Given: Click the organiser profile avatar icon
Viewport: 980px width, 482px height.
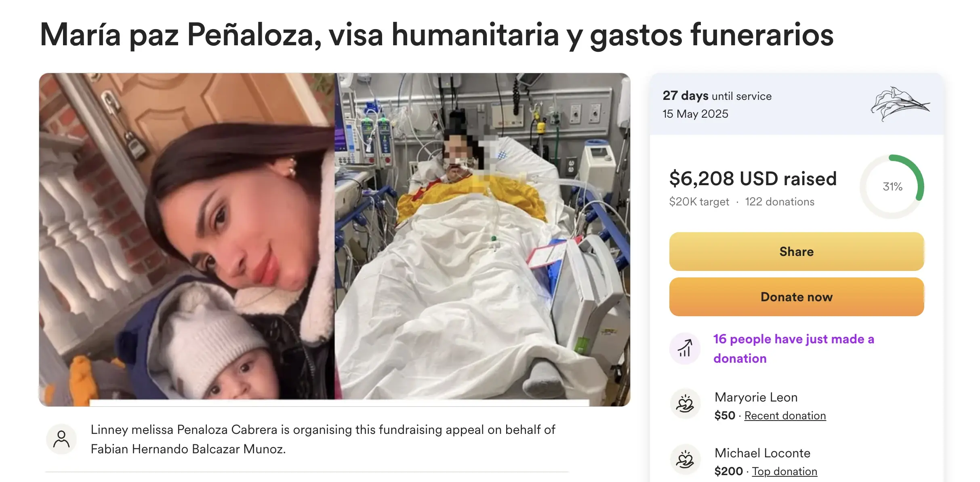Looking at the screenshot, I should (61, 439).
